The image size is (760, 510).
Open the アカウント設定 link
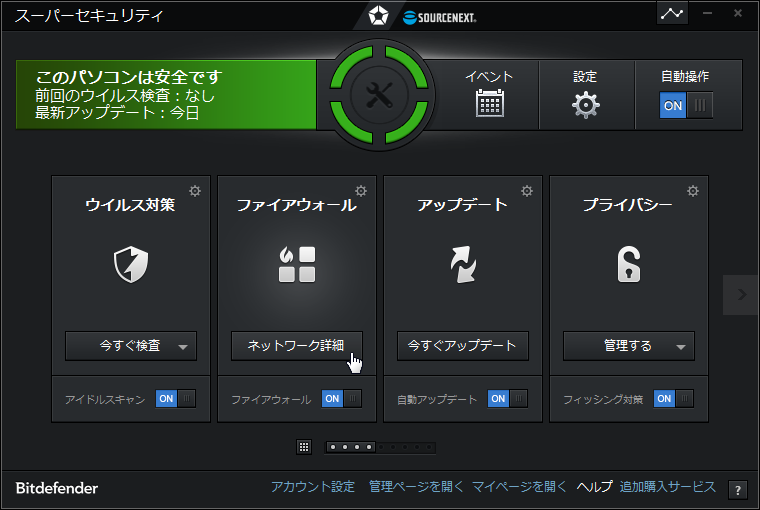313,487
